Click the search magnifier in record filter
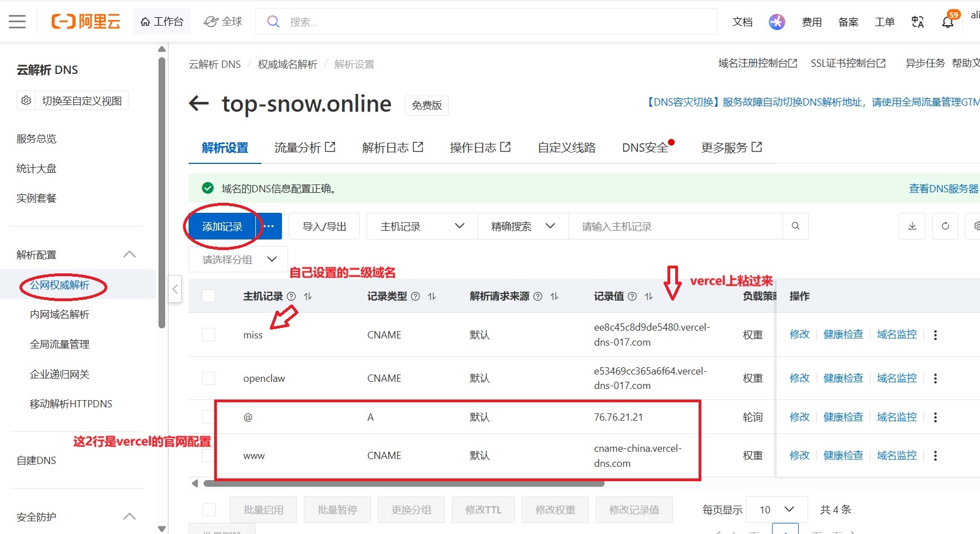The width and height of the screenshot is (980, 534). (795, 226)
